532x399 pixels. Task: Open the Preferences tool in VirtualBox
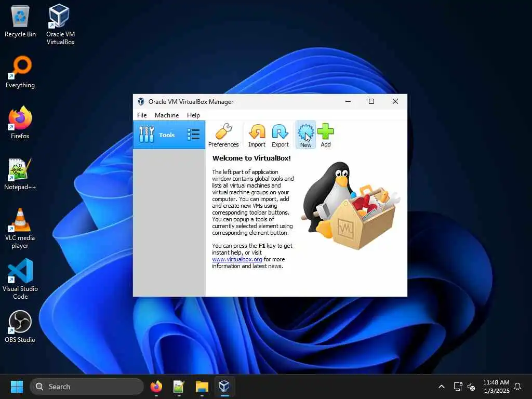(223, 135)
